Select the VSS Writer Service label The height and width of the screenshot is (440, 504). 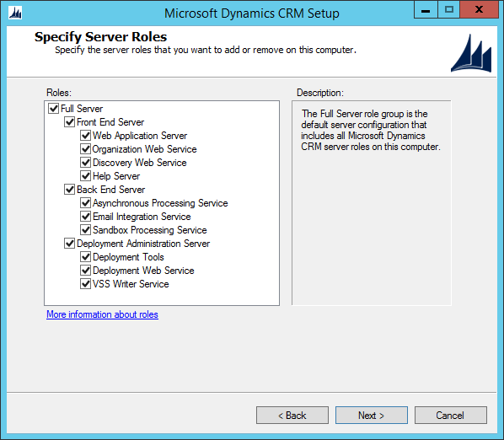tap(131, 284)
